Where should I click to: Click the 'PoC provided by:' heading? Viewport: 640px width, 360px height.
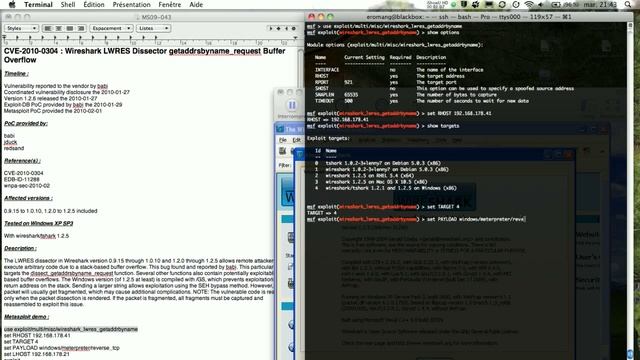26,123
